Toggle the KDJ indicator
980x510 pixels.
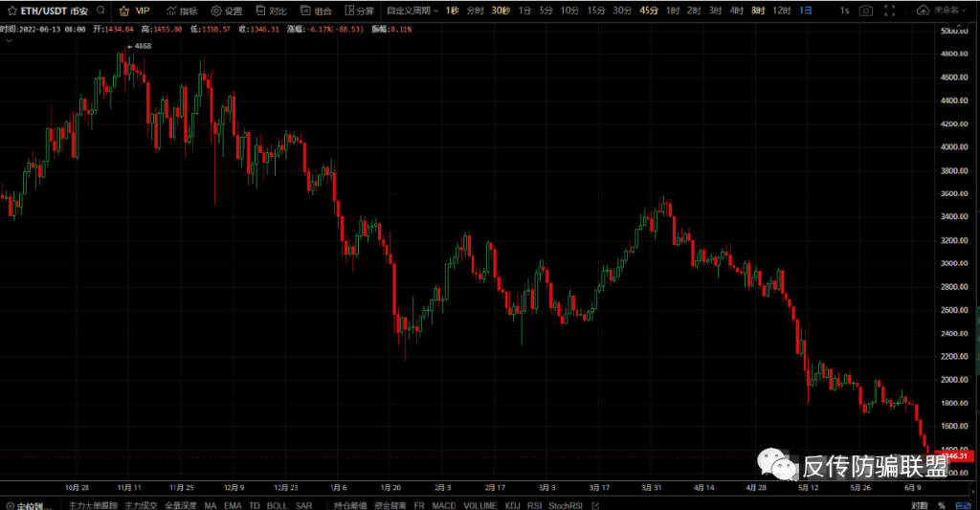tap(512, 504)
